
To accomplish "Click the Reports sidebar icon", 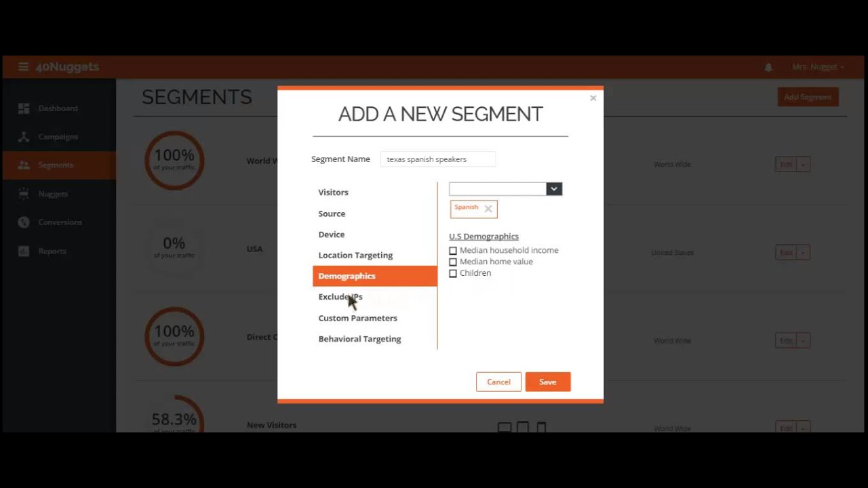I will click(x=24, y=251).
